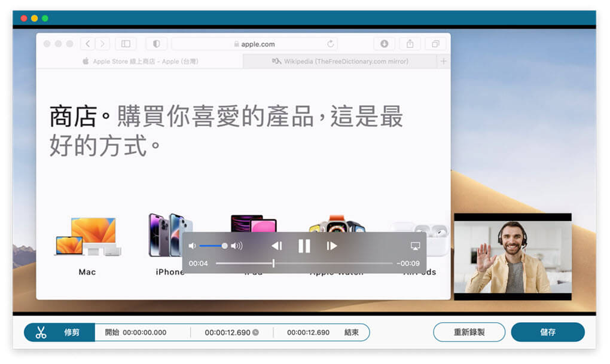Click the playback progress scrubber
This screenshot has height=364, width=610.
pyautogui.click(x=273, y=263)
